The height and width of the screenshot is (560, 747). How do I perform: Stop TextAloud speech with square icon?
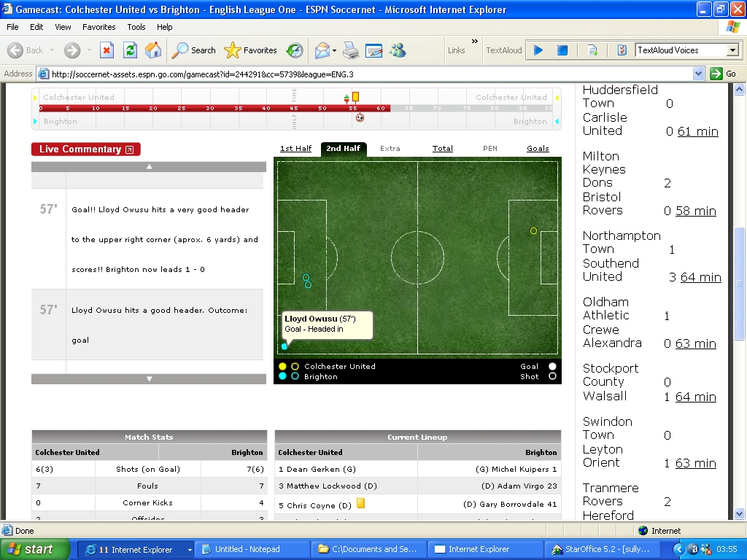click(562, 50)
